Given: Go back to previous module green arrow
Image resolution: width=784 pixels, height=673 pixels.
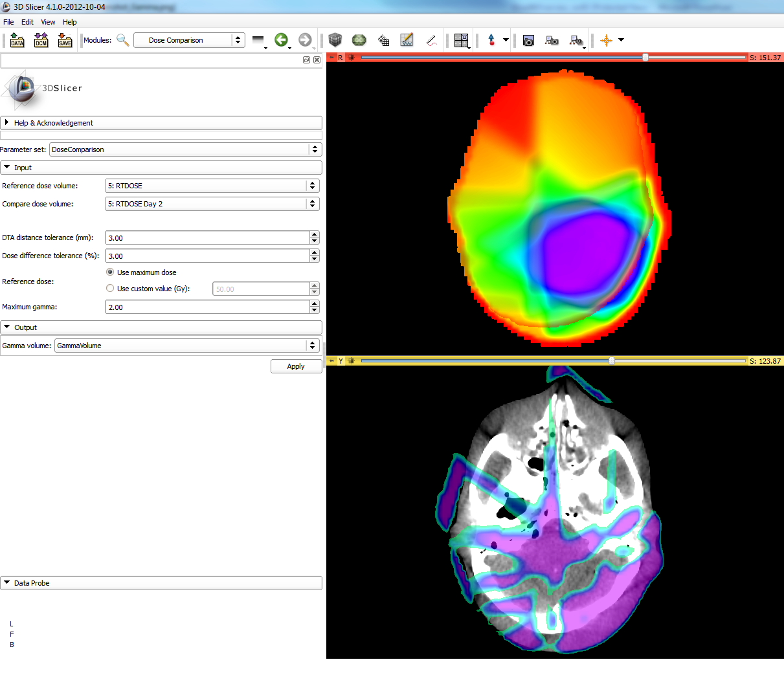Looking at the screenshot, I should tap(281, 40).
